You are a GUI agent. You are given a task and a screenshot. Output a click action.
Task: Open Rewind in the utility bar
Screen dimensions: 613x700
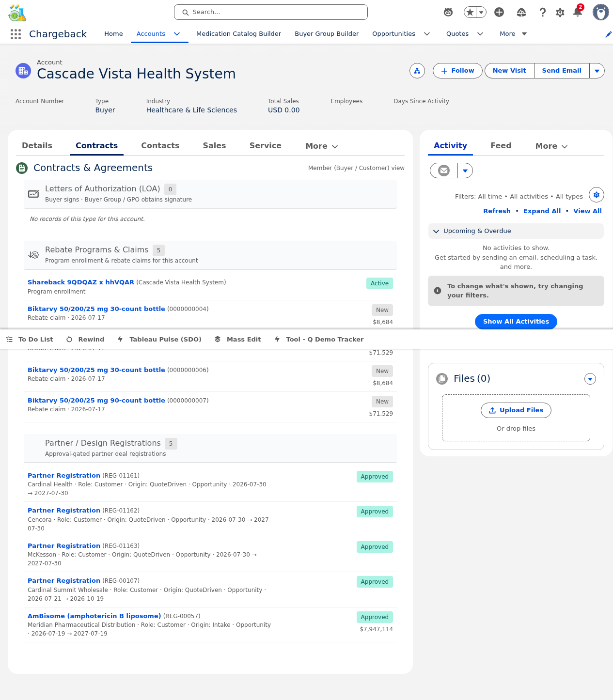[85, 340]
